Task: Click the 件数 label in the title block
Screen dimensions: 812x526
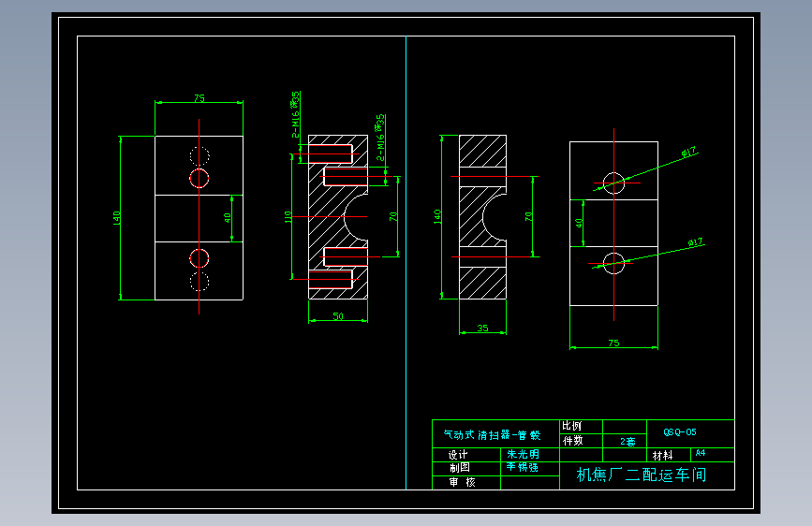Action: point(573,441)
